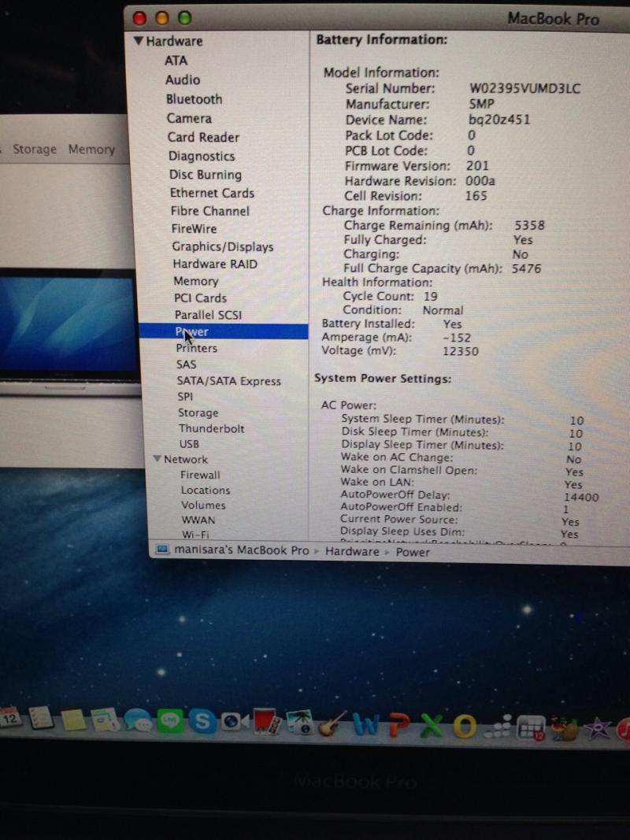Select Ethernet Cards in the sidebar
This screenshot has width=630, height=840.
(x=212, y=193)
